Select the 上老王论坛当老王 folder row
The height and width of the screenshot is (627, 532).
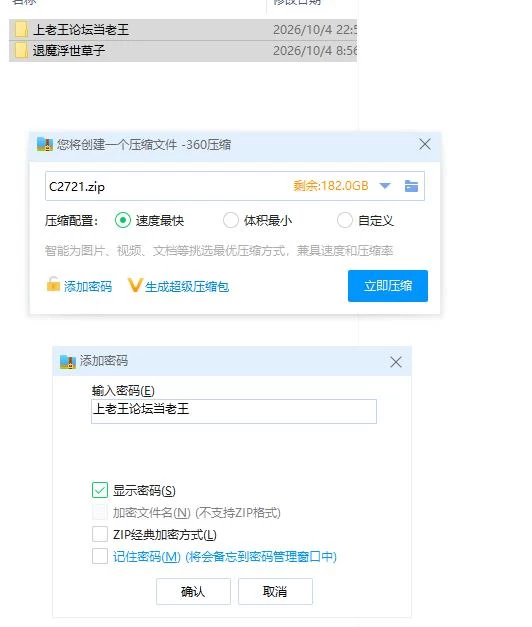click(x=183, y=30)
